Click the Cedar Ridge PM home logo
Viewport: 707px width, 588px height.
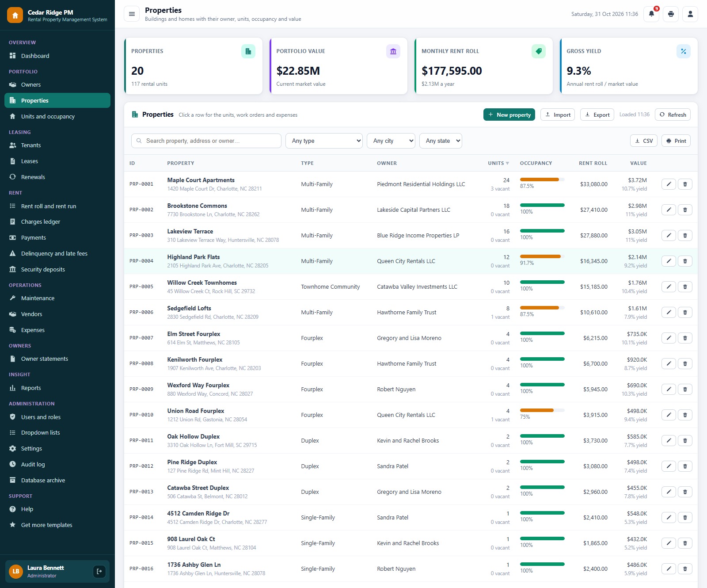point(15,15)
